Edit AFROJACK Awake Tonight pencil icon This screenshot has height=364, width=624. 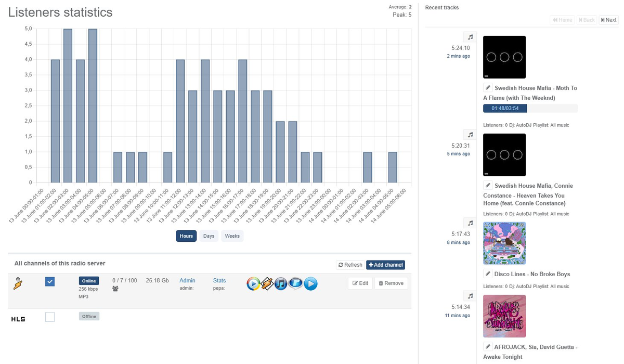click(x=488, y=347)
